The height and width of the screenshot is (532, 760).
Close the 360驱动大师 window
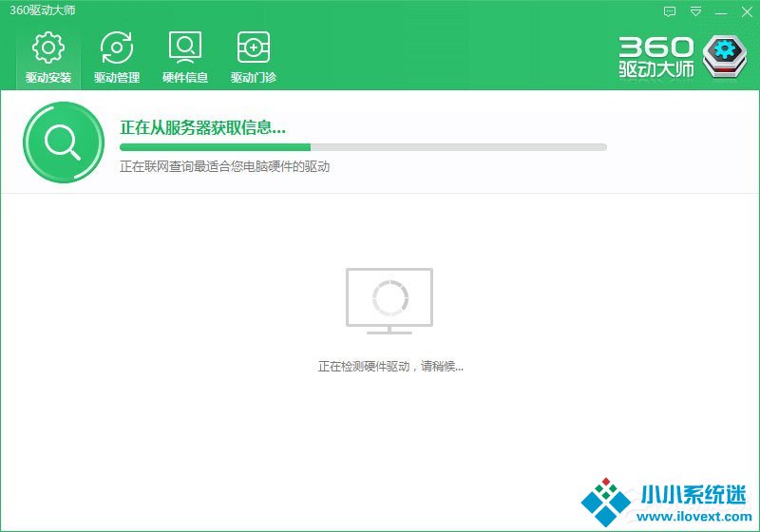[747, 11]
